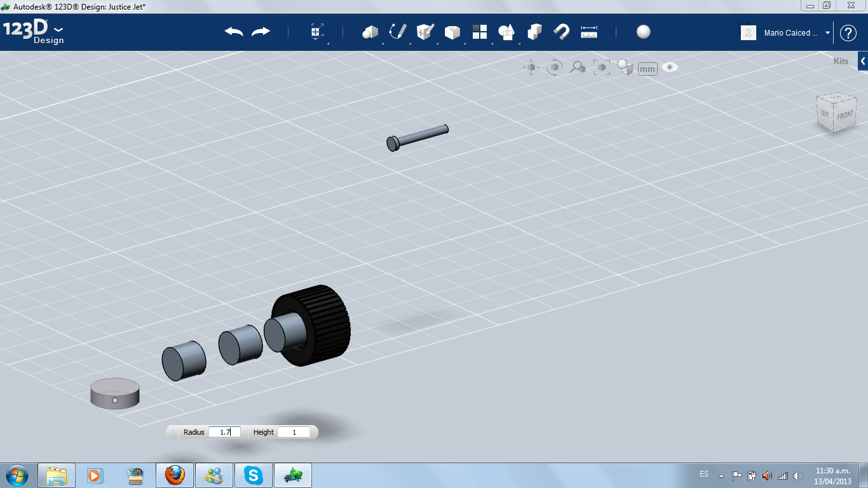Open the Help question mark
The width and height of the screenshot is (868, 488).
[848, 33]
